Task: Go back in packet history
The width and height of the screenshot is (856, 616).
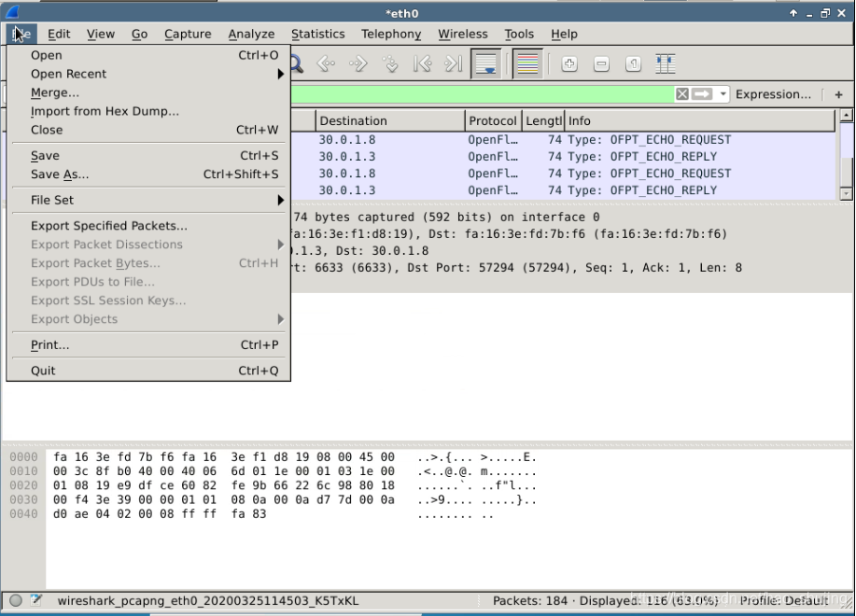Action: [x=326, y=63]
